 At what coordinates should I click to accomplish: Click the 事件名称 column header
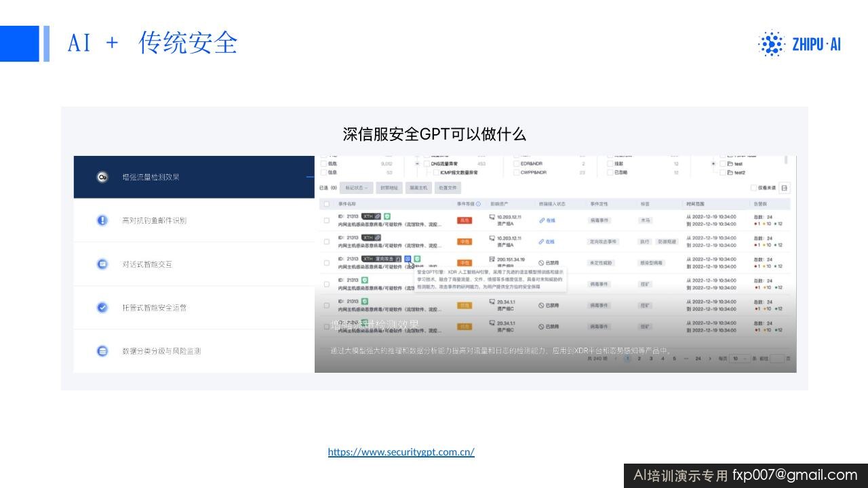pyautogui.click(x=347, y=203)
